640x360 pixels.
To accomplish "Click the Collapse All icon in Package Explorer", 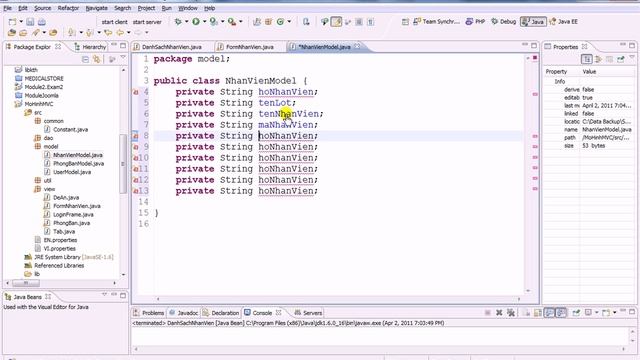I will pos(85,60).
